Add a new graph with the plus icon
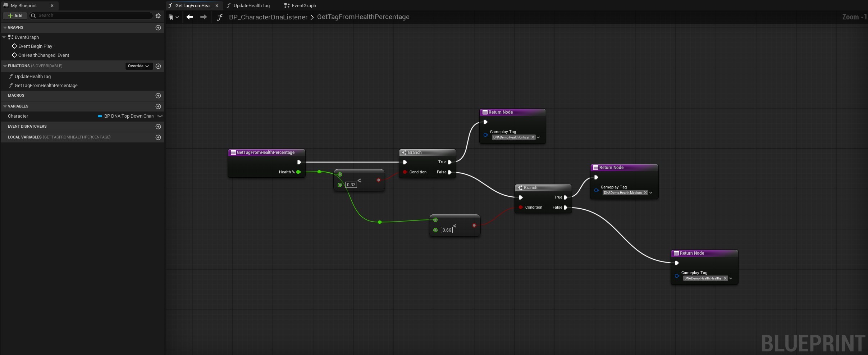This screenshot has height=355, width=868. point(158,28)
